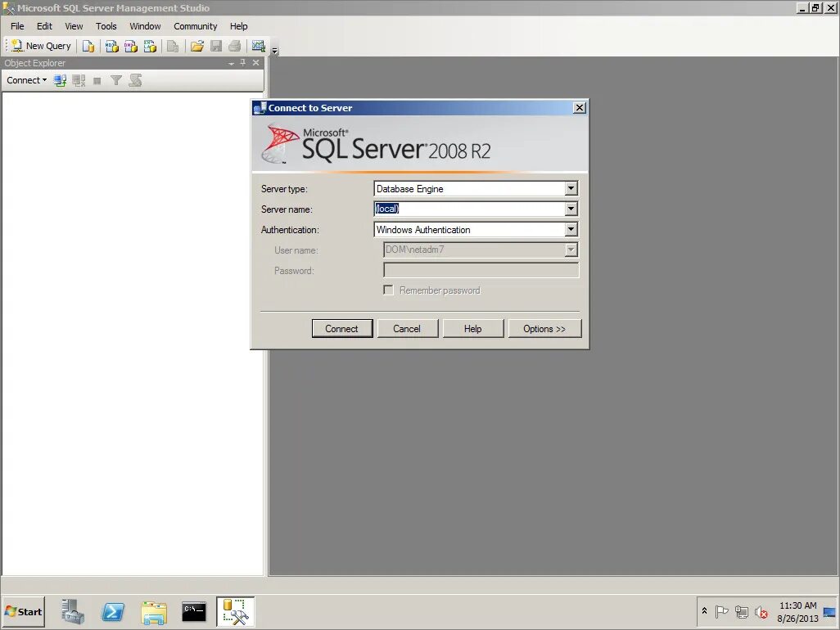Viewport: 840px width, 630px height.
Task: Click the Disconnect icon in Object Explorer
Action: pos(79,80)
